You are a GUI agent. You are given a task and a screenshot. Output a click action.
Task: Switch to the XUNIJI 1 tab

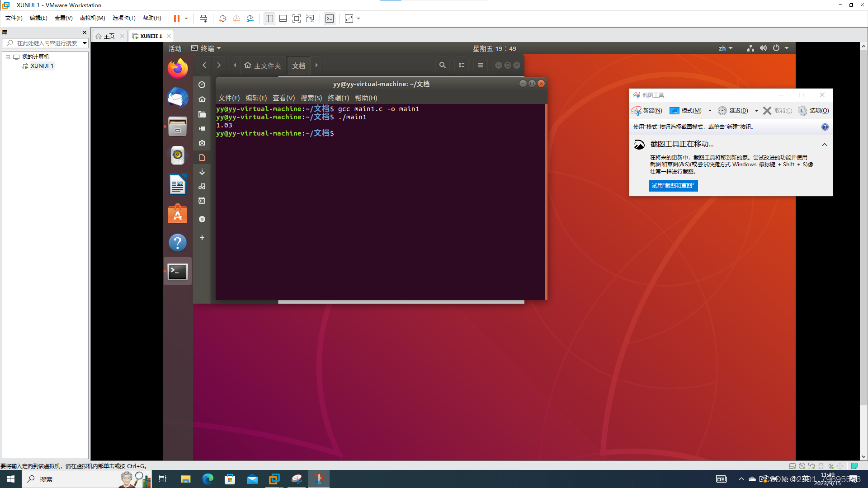pyautogui.click(x=151, y=36)
